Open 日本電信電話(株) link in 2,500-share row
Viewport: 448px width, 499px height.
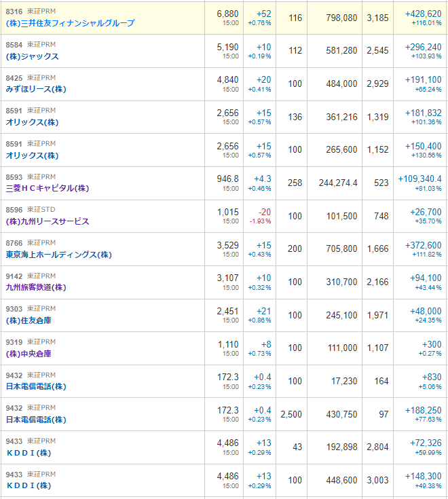click(36, 420)
